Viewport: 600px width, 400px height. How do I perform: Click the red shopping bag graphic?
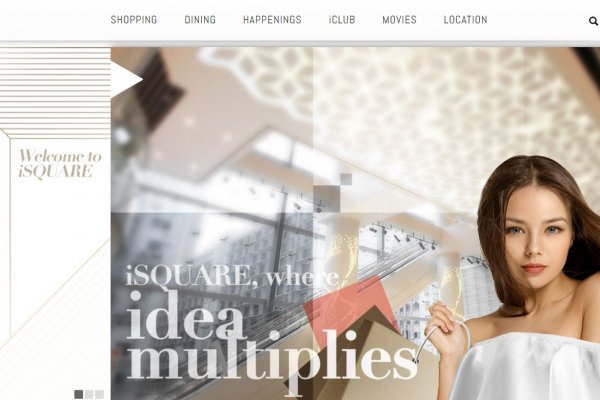point(350,306)
